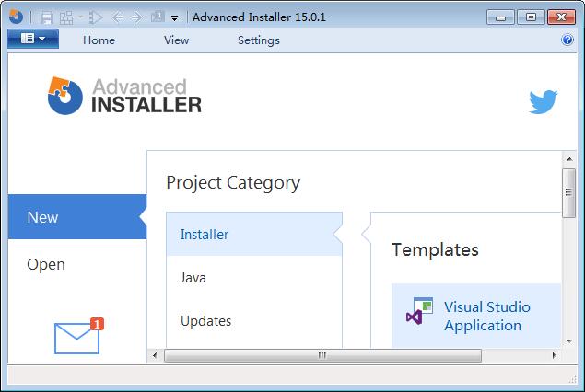This screenshot has height=392, width=585.
Task: Switch to the Home ribbon tab
Action: [x=99, y=40]
